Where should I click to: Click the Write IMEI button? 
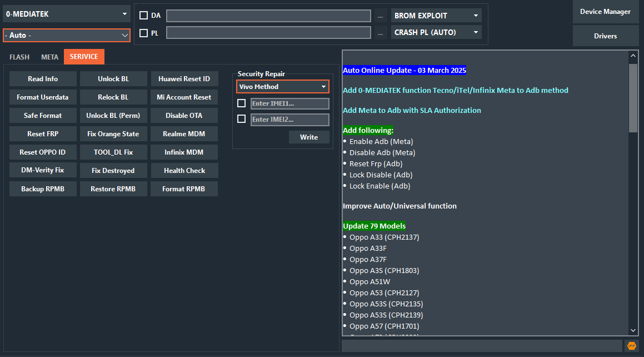coord(309,137)
